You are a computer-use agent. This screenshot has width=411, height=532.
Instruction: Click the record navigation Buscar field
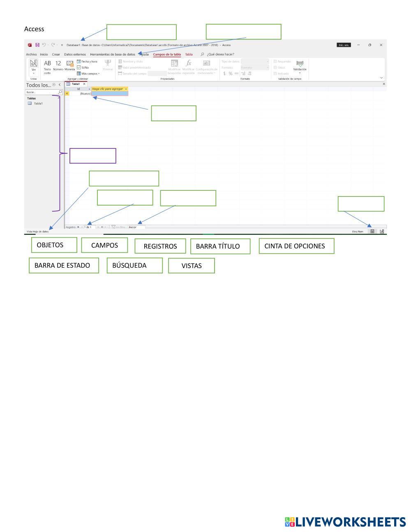pyautogui.click(x=136, y=227)
